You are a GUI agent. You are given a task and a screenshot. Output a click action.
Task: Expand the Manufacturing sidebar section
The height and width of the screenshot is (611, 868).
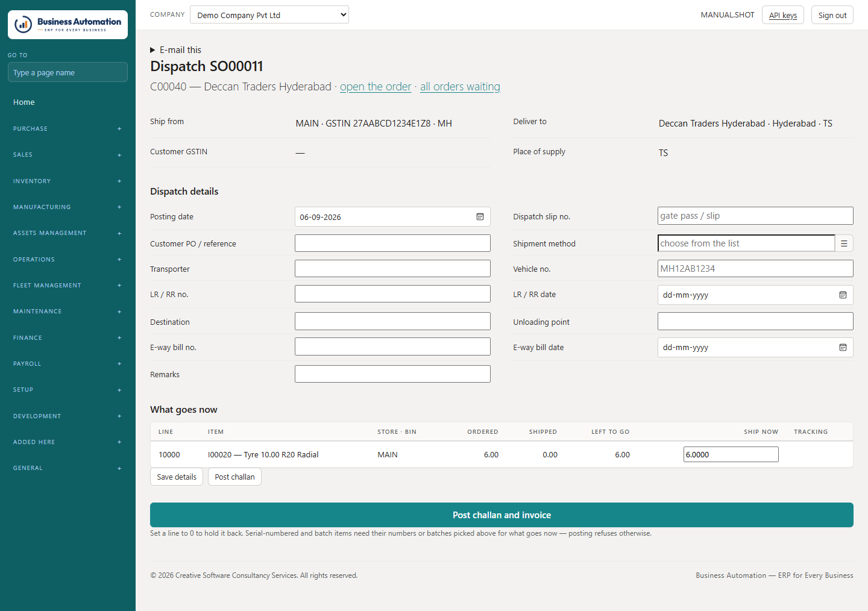(68, 207)
